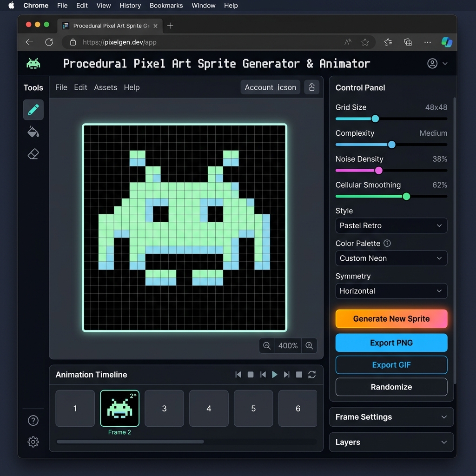This screenshot has height=476, width=476.
Task: Step forward to next frame
Action: pyautogui.click(x=286, y=375)
